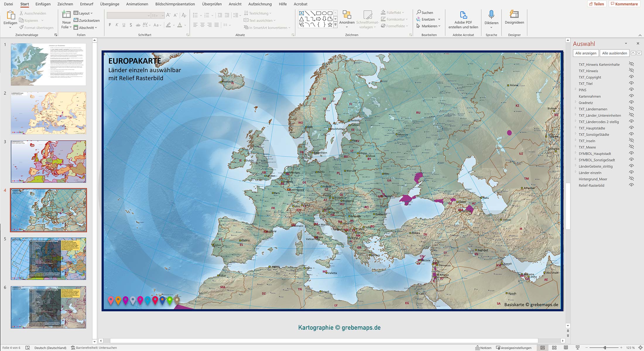Open Designideen panel
644x351 pixels.
click(x=514, y=18)
